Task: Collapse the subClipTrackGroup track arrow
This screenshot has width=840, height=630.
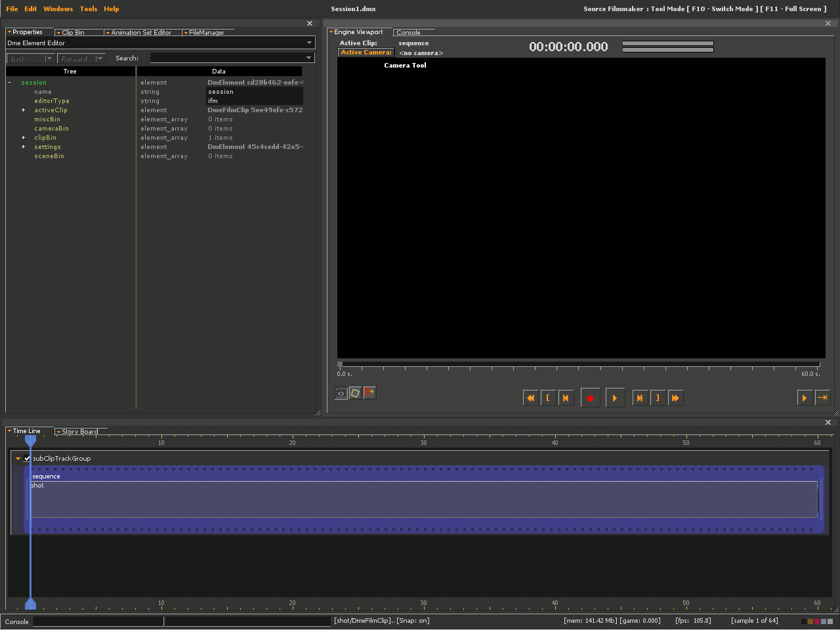Action: tap(18, 459)
